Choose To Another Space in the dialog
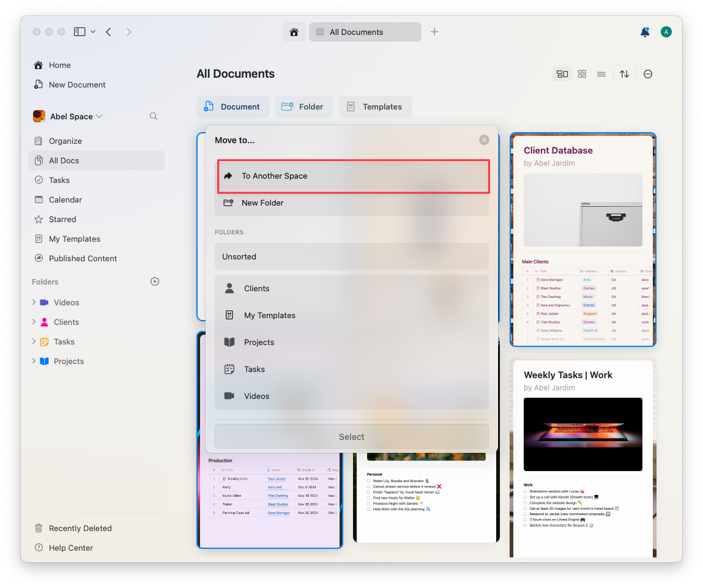This screenshot has width=703, height=588. coord(353,176)
